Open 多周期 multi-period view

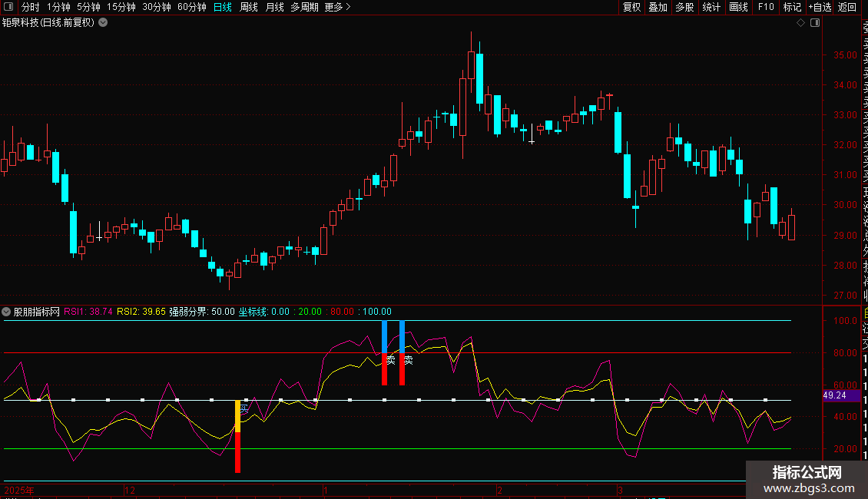pyautogui.click(x=304, y=7)
